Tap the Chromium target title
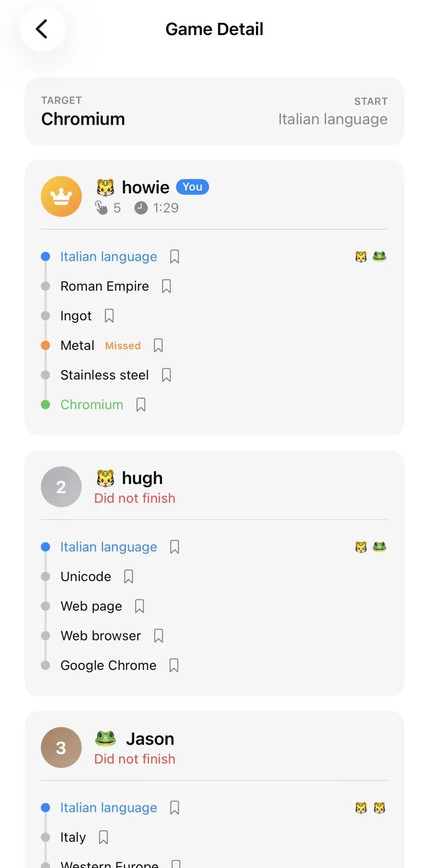 83,119
